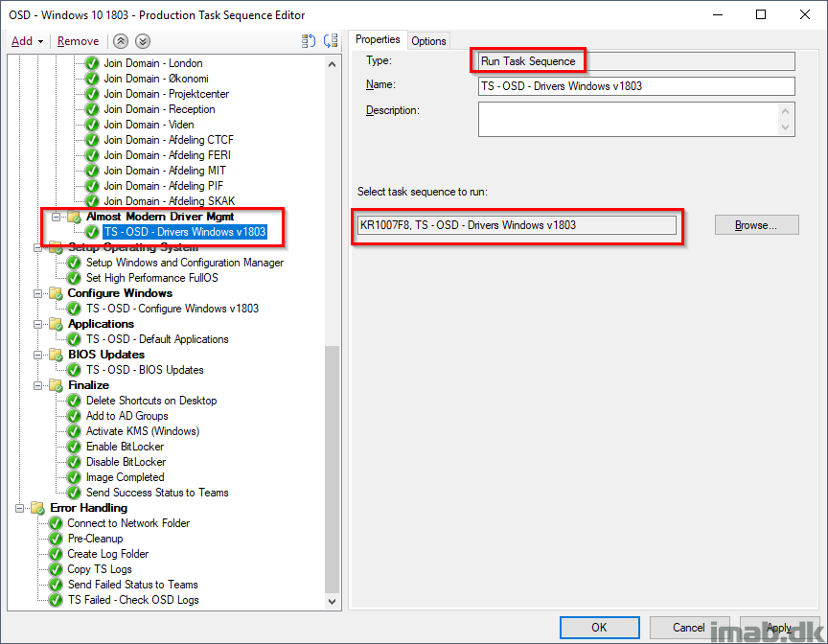
Task: Select the Pre-Cleanup step
Action: point(95,539)
